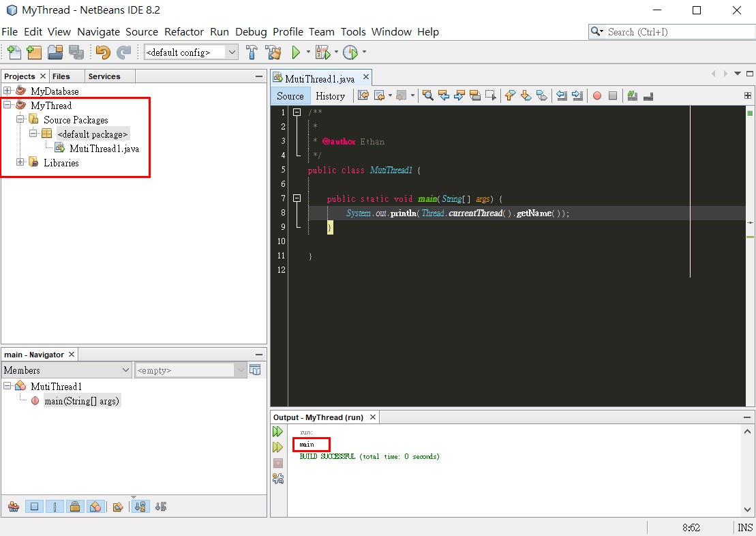Click Output panel scroll-down arrow
Viewport: 756px width, 536px height.
pos(747,509)
